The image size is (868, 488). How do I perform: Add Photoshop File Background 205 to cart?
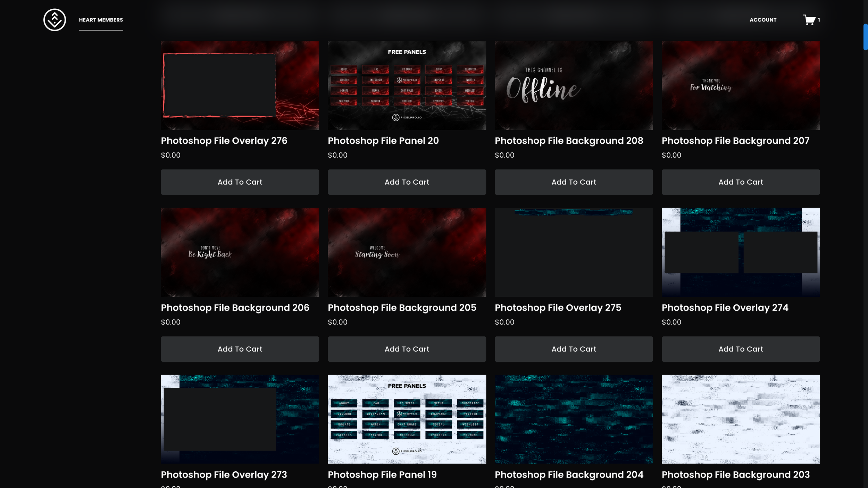tap(407, 349)
